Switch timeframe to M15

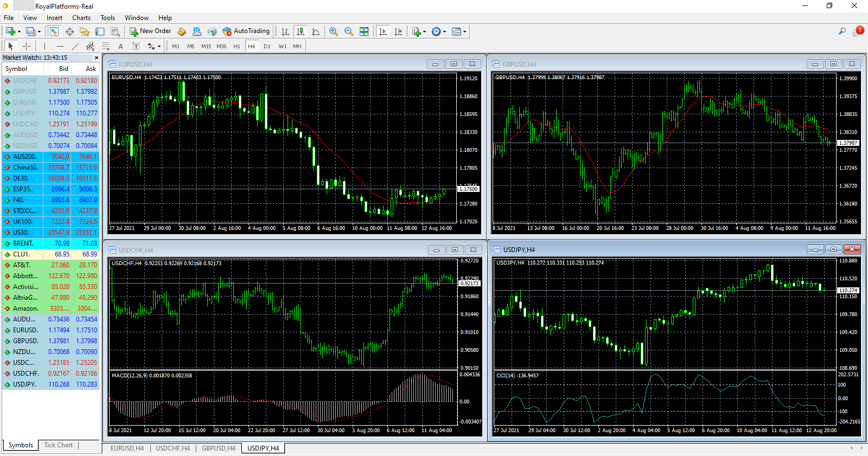coord(206,46)
